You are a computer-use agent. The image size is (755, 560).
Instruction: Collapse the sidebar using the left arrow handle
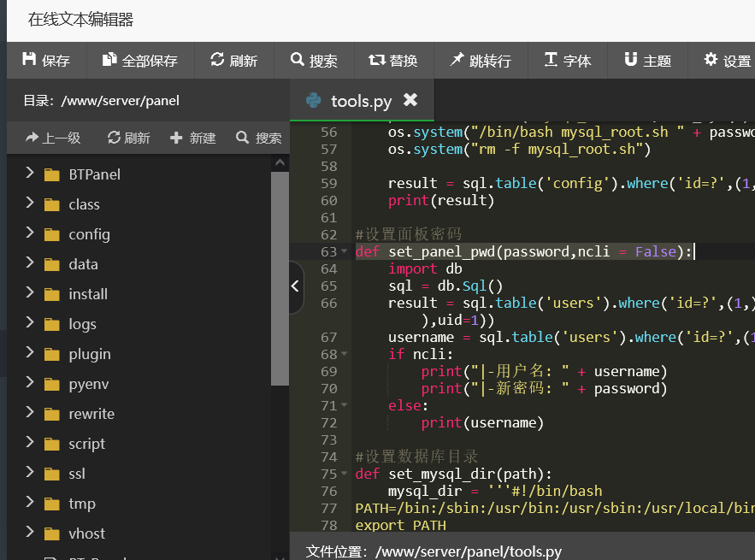point(296,286)
